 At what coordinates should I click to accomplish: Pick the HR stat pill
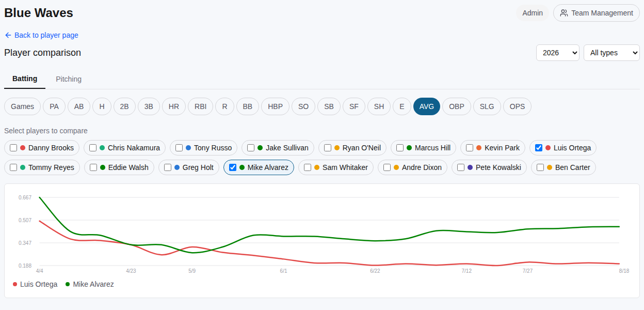tap(174, 106)
